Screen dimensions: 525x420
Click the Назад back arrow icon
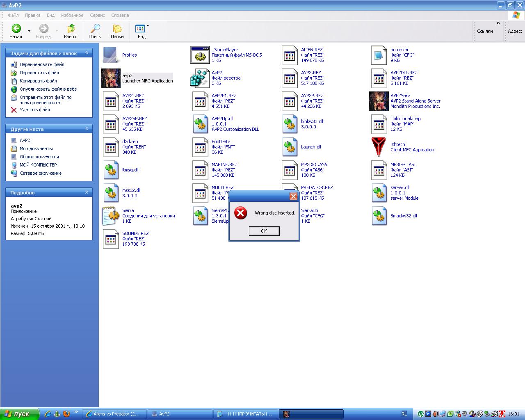click(x=16, y=28)
